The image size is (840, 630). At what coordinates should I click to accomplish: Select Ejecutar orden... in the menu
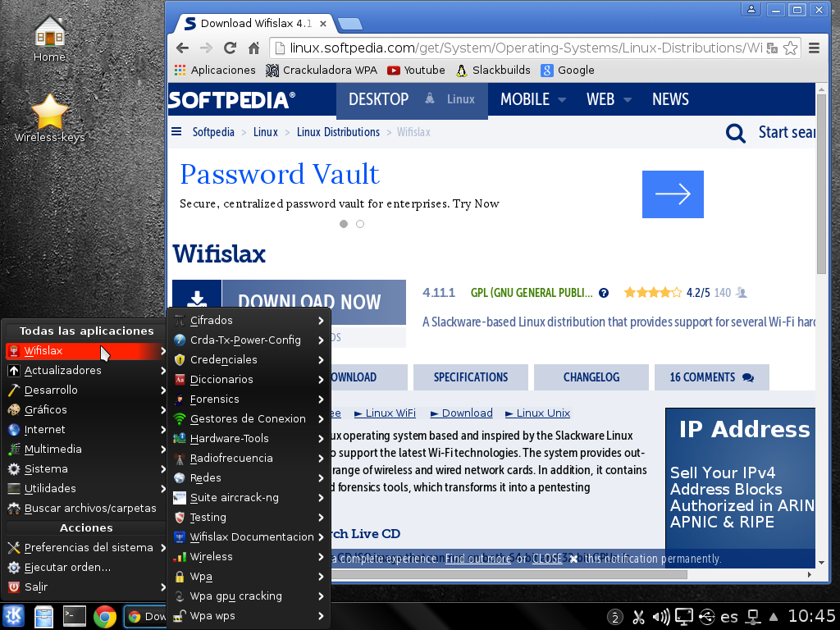click(86, 568)
